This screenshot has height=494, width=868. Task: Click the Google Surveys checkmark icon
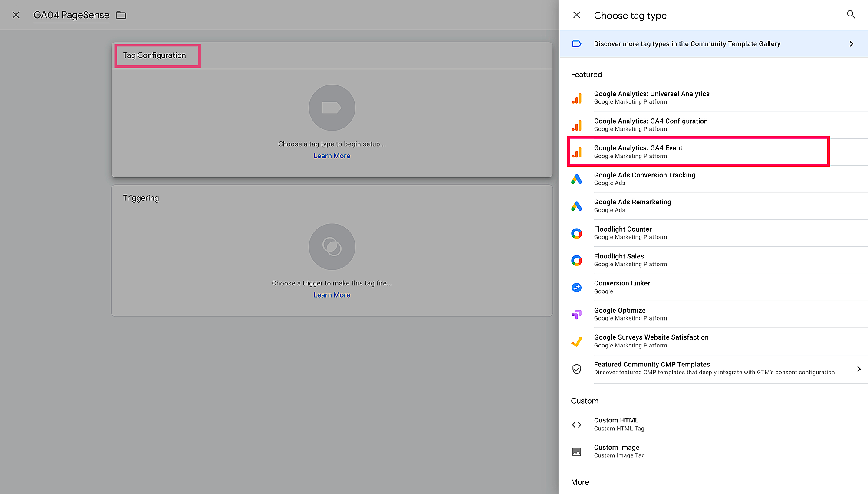576,341
